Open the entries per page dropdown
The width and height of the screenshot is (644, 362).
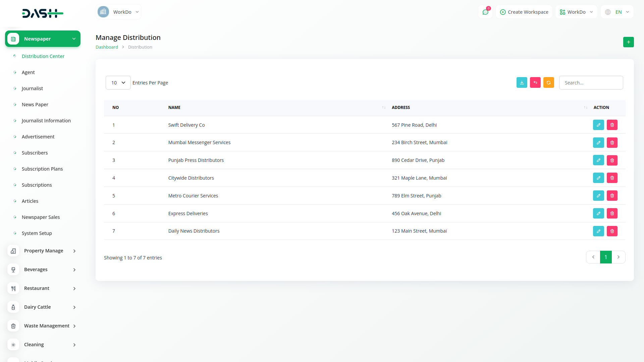(x=118, y=82)
